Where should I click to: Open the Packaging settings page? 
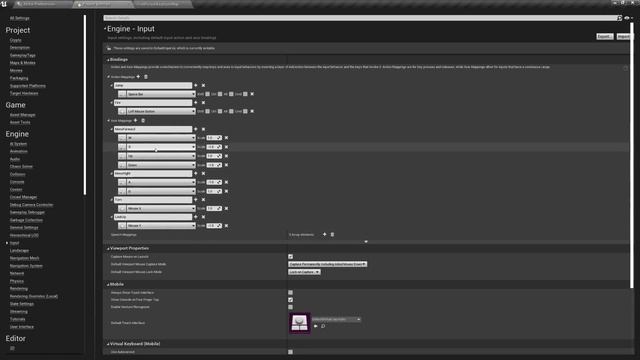click(x=19, y=78)
